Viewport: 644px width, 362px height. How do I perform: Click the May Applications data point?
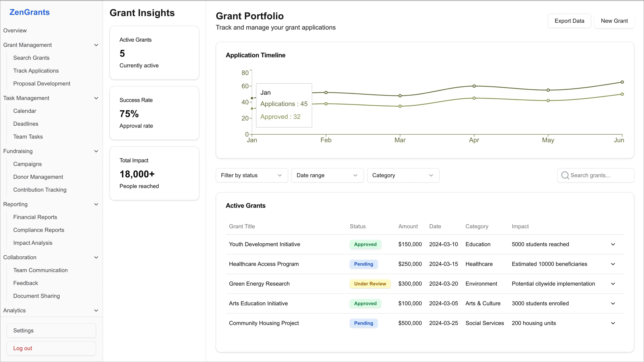[x=548, y=90]
